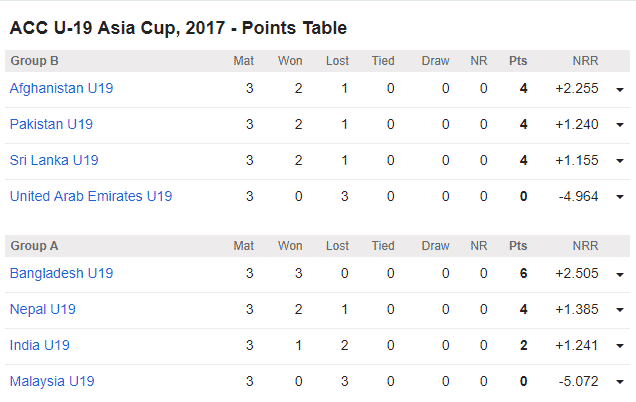Expand Nepal U19 row details arrow
The width and height of the screenshot is (636, 402).
point(620,310)
